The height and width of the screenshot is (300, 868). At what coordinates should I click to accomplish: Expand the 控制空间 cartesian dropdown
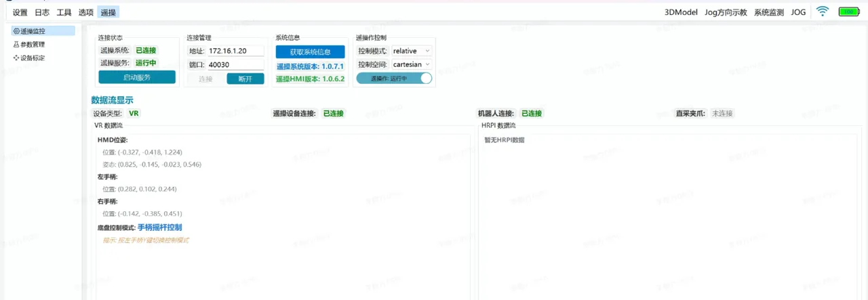[412, 64]
